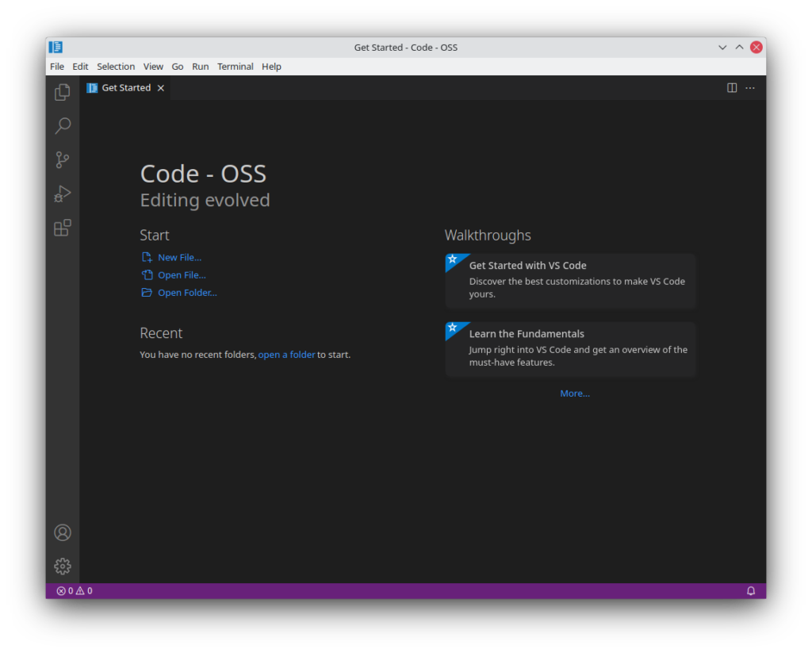Image resolution: width=812 pixels, height=653 pixels.
Task: Show more walkthroughs with More link
Action: point(575,393)
